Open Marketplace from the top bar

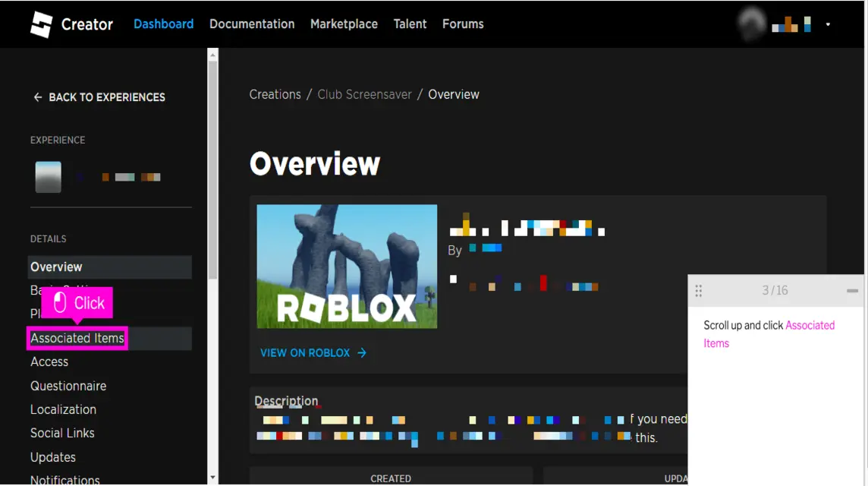tap(344, 24)
